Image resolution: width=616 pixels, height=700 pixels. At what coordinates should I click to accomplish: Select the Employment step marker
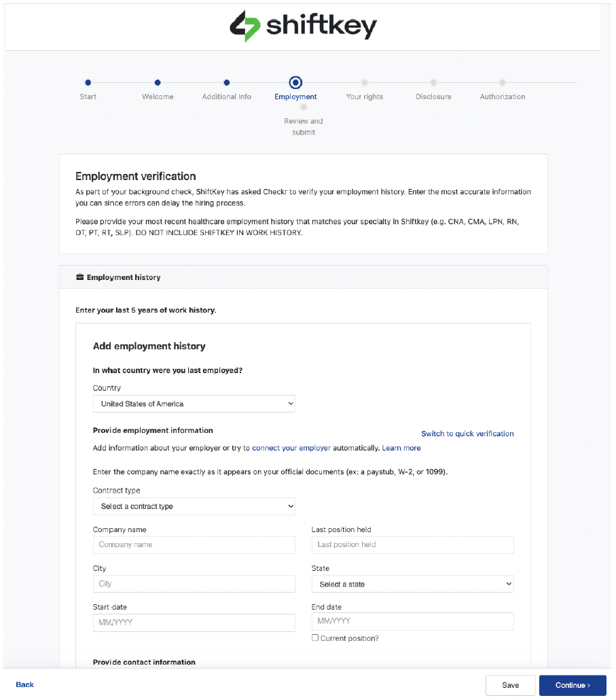tap(295, 83)
